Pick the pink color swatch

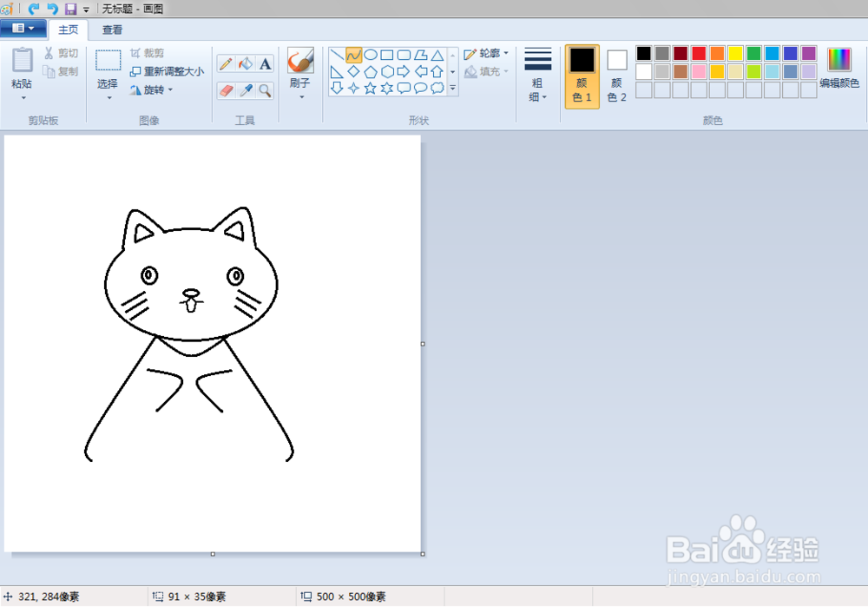point(699,71)
